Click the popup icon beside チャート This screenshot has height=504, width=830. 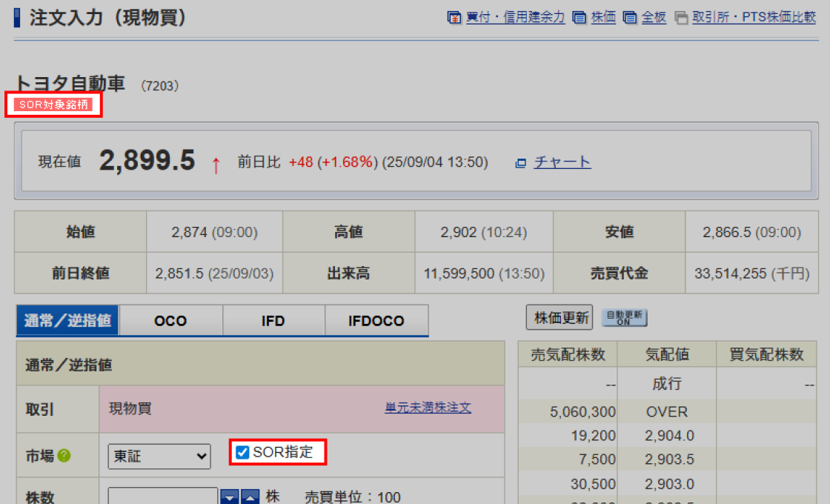pos(520,163)
